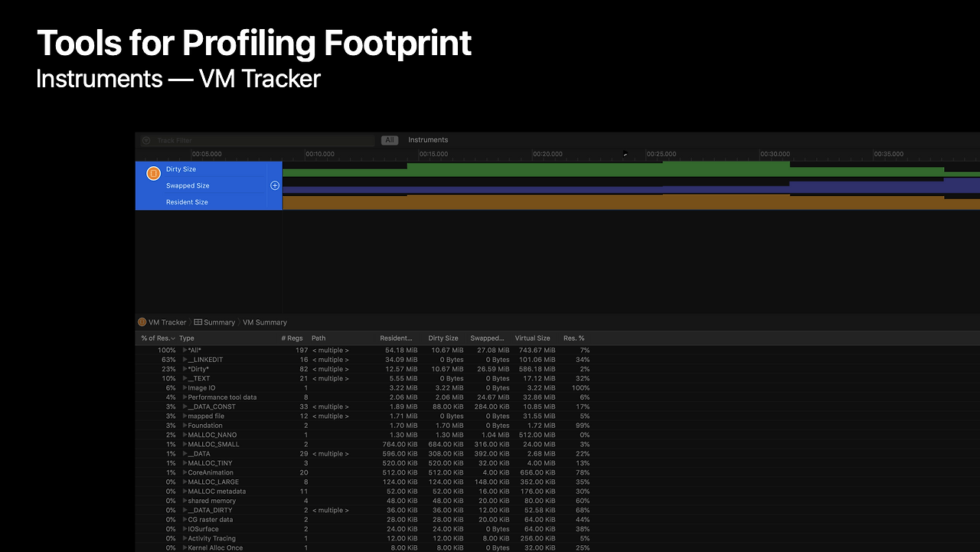Screen dimensions: 980x552
Task: Click the 54.18 MiB resident value for *All*
Action: pos(401,350)
